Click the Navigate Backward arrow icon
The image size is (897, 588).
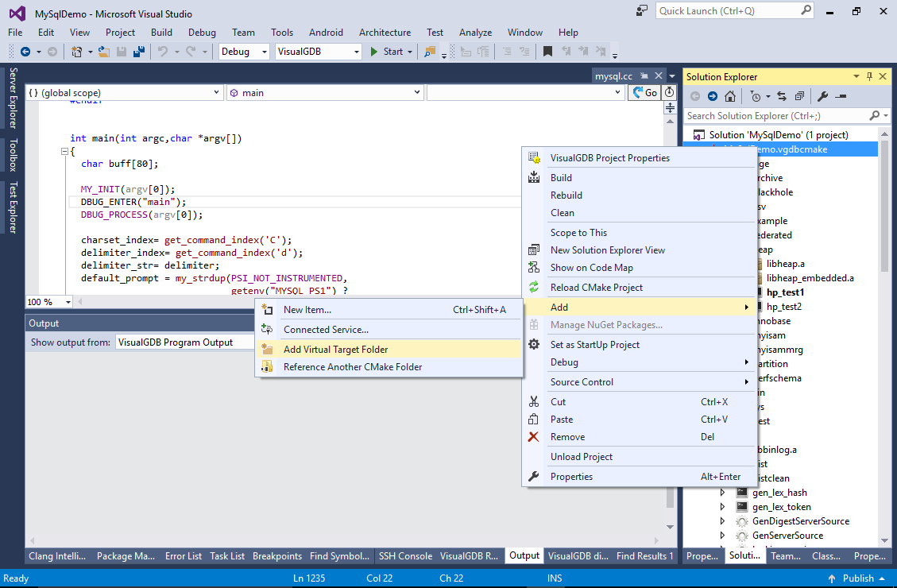coord(25,52)
